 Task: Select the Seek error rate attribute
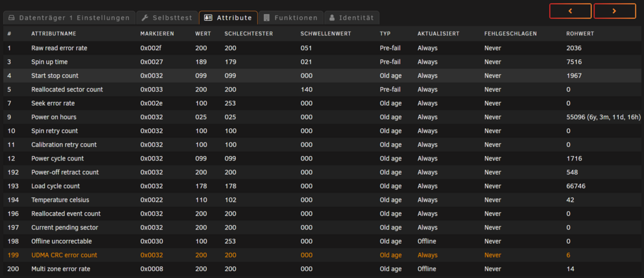click(322, 103)
